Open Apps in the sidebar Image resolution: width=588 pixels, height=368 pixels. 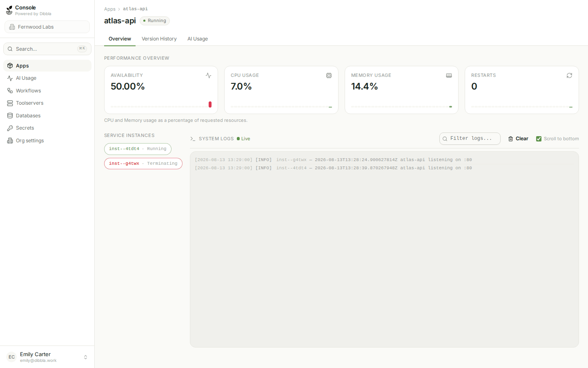tap(47, 66)
